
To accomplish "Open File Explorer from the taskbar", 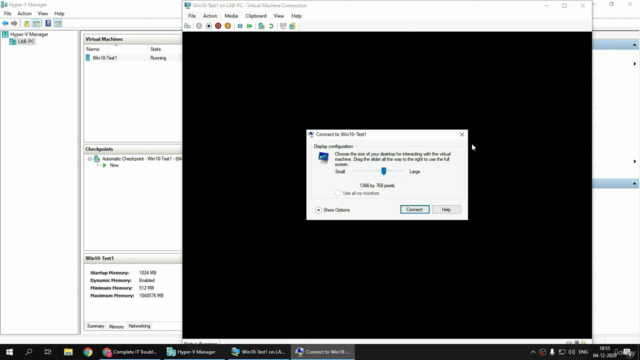I will [68, 352].
